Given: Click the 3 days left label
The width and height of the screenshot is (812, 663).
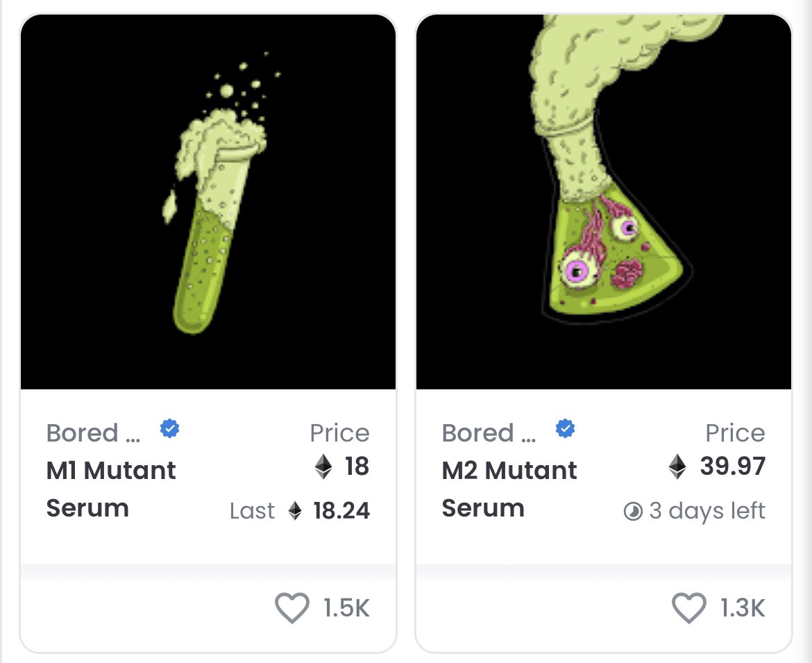Looking at the screenshot, I should tap(707, 511).
